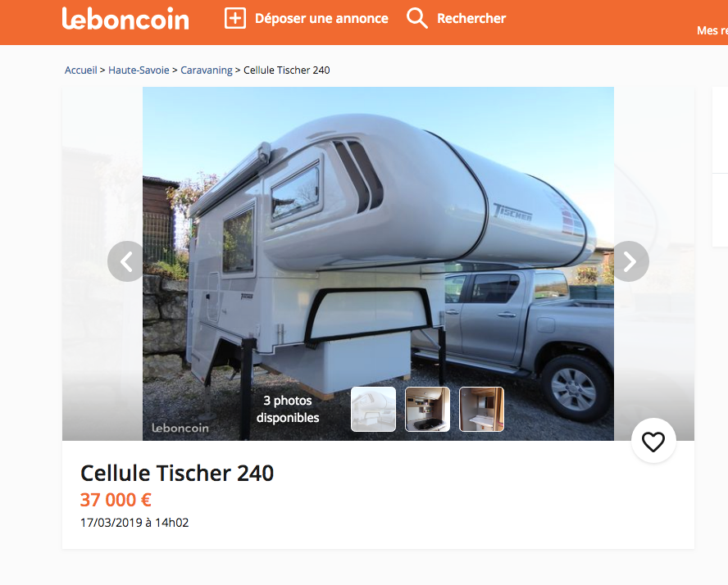
Task: Open the Rechercher menu item
Action: point(471,19)
